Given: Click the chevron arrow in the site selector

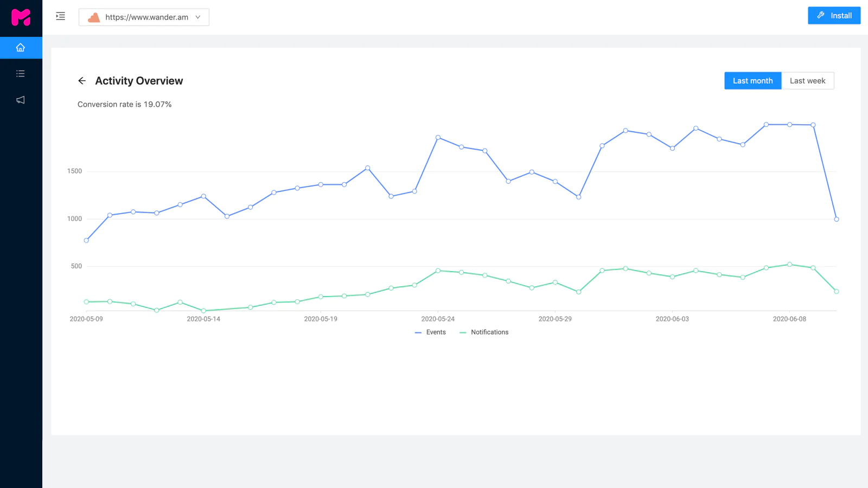Looking at the screenshot, I should tap(198, 17).
